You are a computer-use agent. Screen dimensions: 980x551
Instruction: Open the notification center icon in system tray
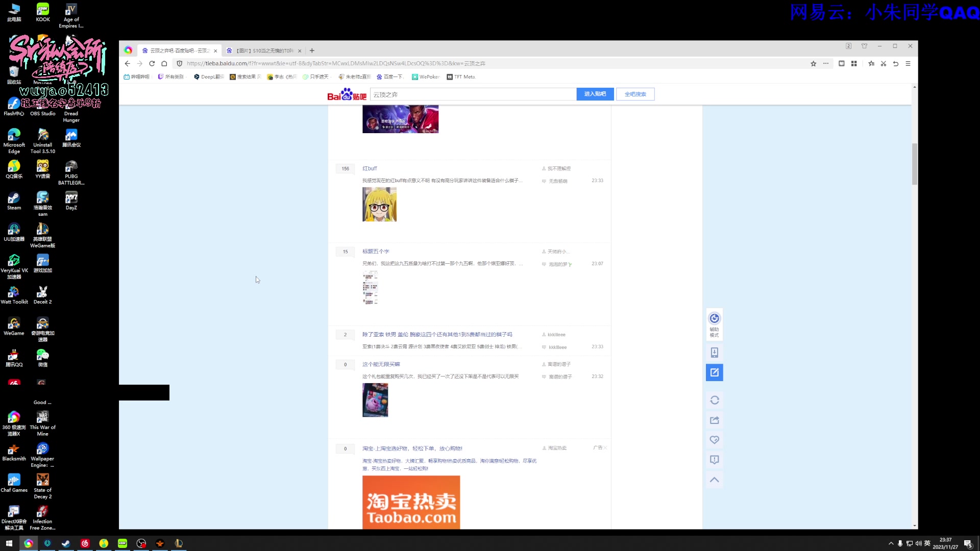(968, 543)
